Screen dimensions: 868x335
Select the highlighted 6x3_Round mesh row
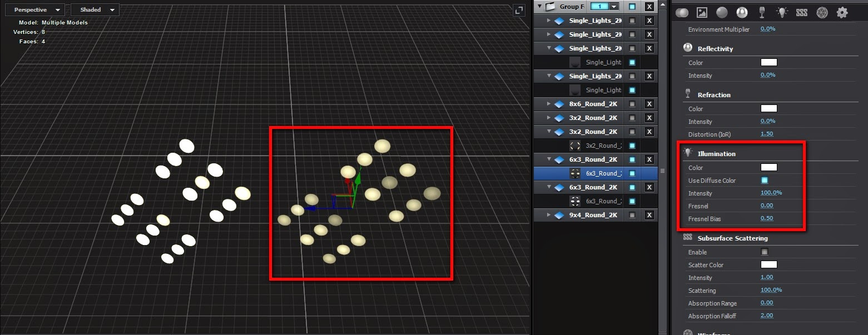click(596, 173)
